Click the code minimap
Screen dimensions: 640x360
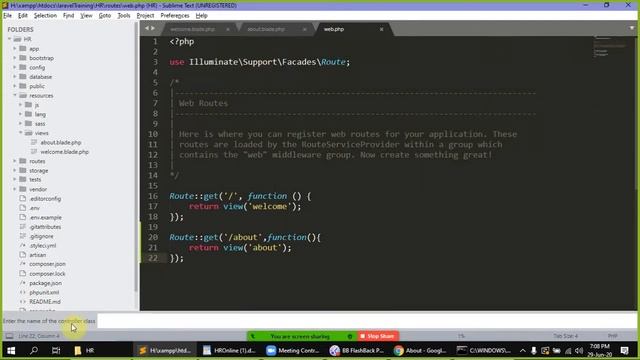point(609,47)
